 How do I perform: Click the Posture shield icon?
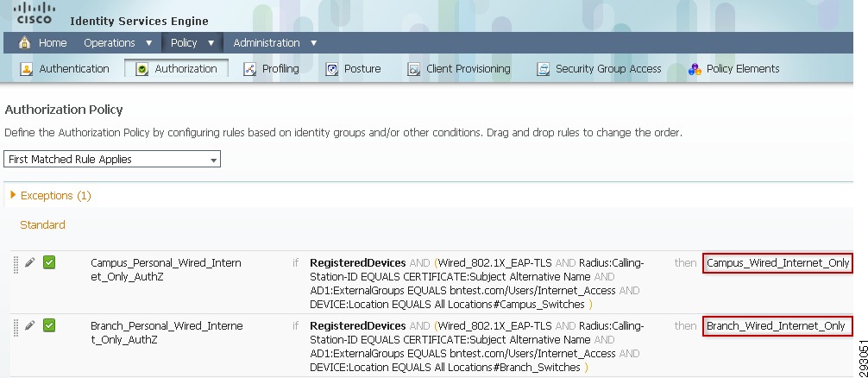[x=331, y=69]
